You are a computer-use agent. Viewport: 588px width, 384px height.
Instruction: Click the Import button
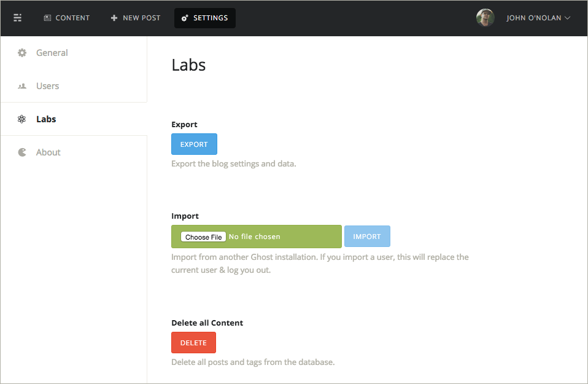[367, 236]
